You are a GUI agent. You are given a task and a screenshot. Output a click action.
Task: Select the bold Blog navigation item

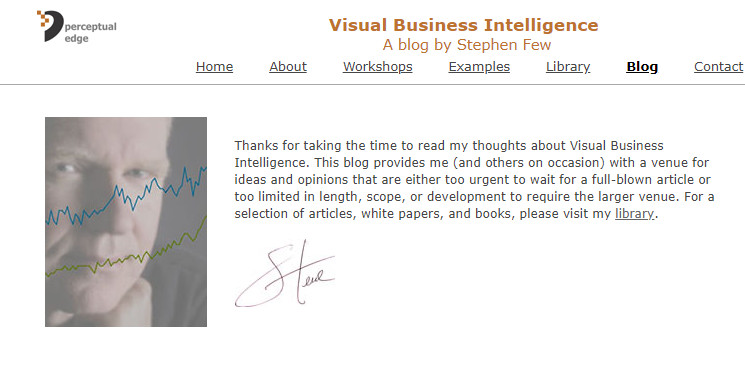pyautogui.click(x=642, y=67)
